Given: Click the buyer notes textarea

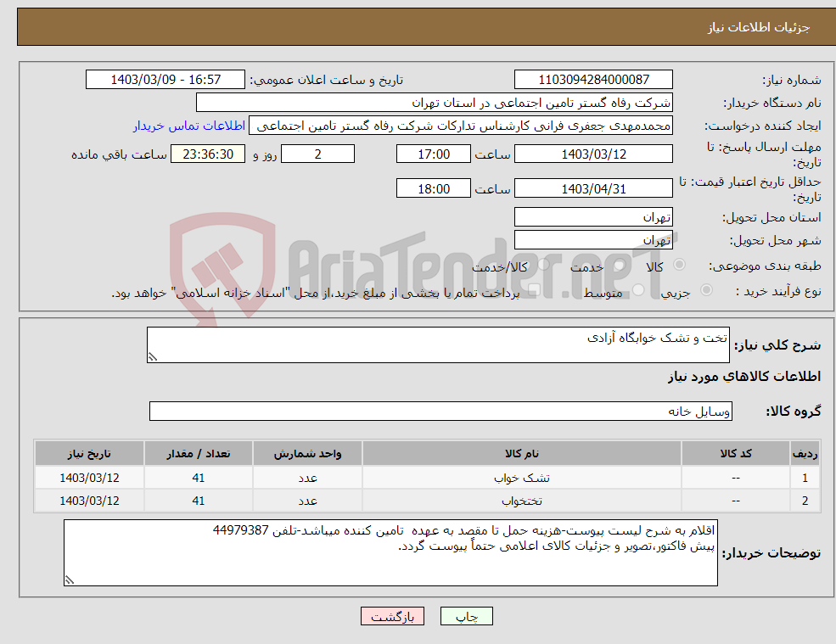Looking at the screenshot, I should click(390, 553).
